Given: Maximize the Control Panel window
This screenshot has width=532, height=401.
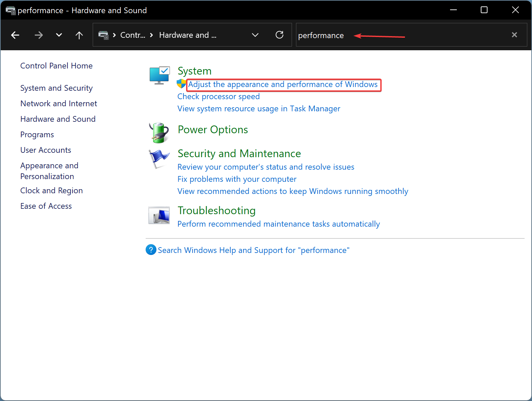Looking at the screenshot, I should coord(484,10).
